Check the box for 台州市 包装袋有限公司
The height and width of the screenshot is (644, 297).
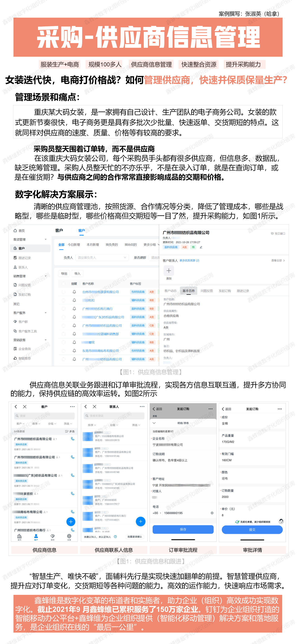(63, 292)
